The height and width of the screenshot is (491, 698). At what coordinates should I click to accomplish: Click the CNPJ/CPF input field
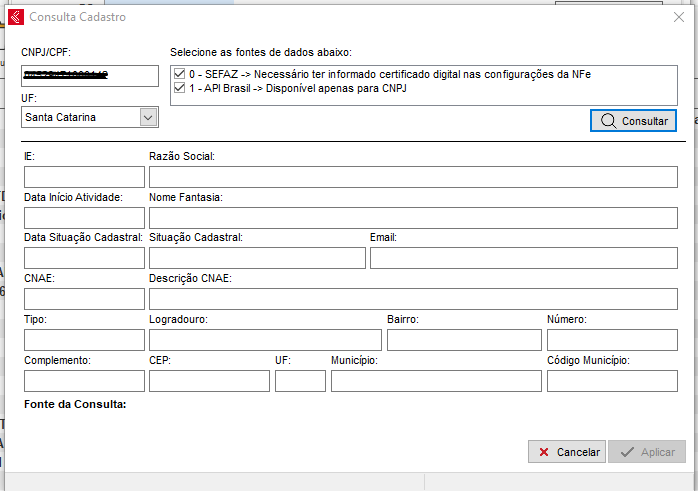pyautogui.click(x=90, y=76)
